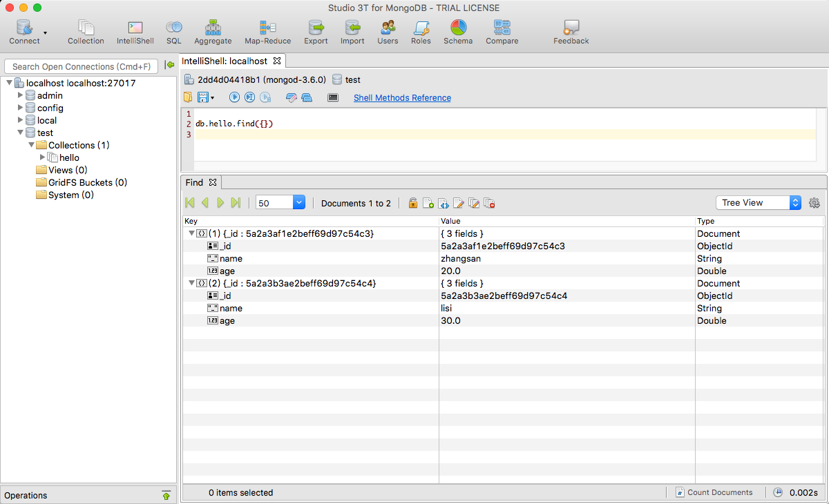Switch to the IntelliShell: localhost tab
The width and height of the screenshot is (829, 504).
(x=225, y=61)
